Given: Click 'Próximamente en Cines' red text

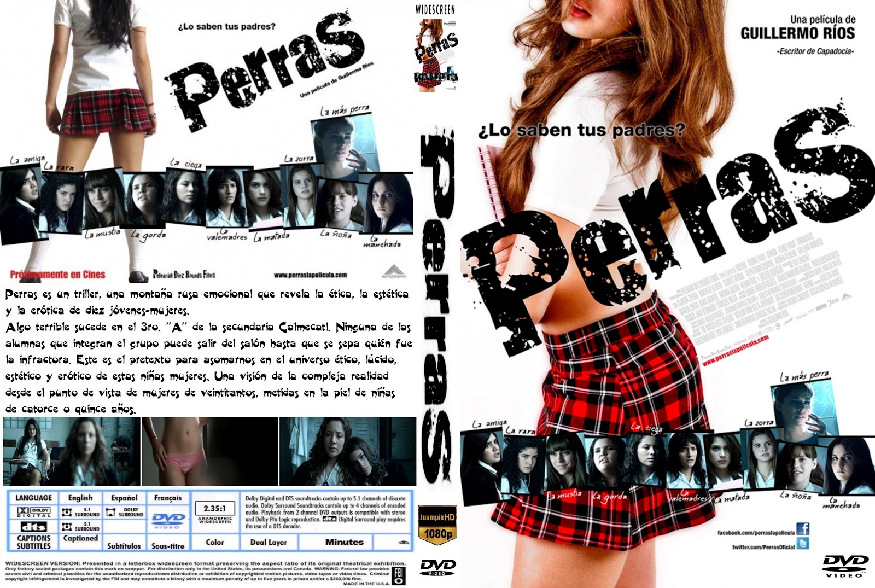Looking at the screenshot, I should click(x=57, y=275).
